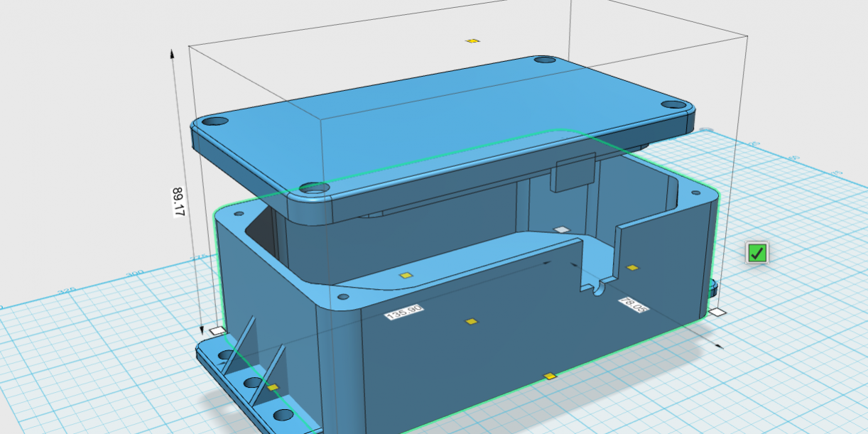
Task: Click the yellow handle on the interior rim
Action: tap(405, 276)
